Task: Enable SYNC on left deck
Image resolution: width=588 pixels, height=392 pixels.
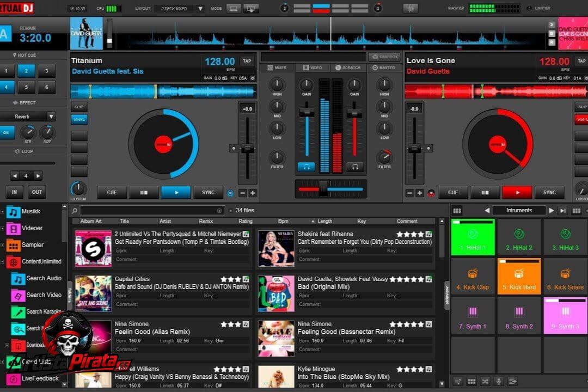Action: (x=208, y=192)
